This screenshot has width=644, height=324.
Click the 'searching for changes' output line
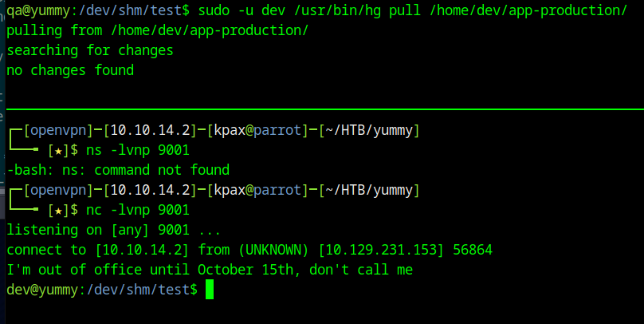pyautogui.click(x=90, y=50)
